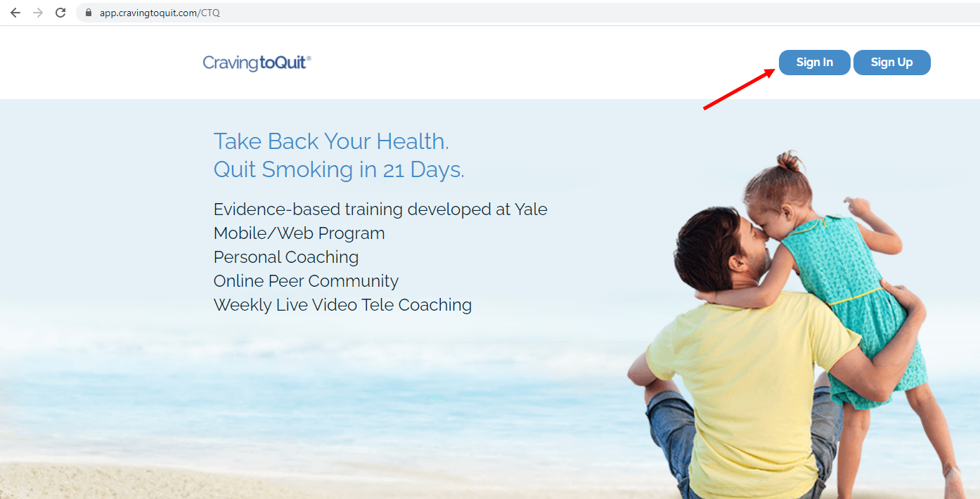Select the Sign Up button

891,63
